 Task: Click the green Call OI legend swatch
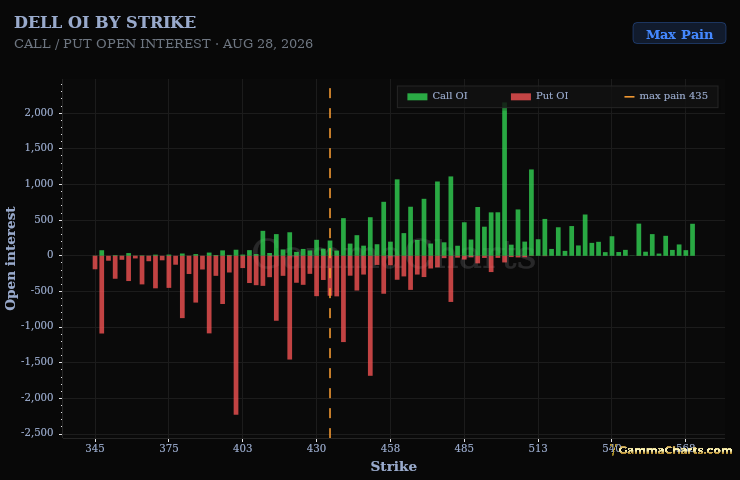point(417,96)
